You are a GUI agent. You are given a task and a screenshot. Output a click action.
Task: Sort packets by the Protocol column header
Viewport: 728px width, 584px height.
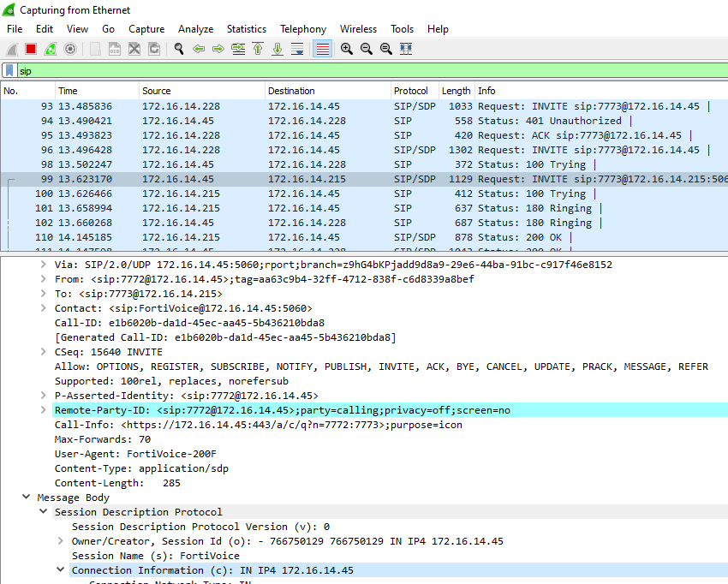[x=410, y=91]
